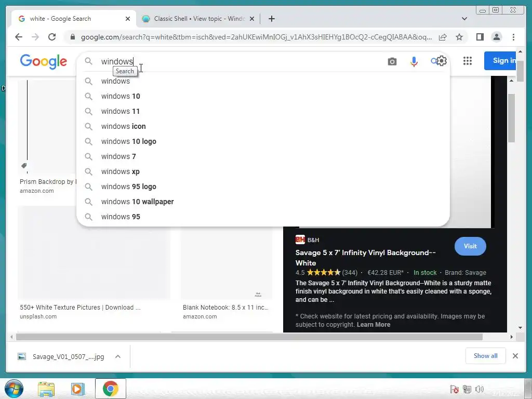Click the image panel scroll-up arrow
Viewport: 532px width, 399px height.
tap(511, 81)
